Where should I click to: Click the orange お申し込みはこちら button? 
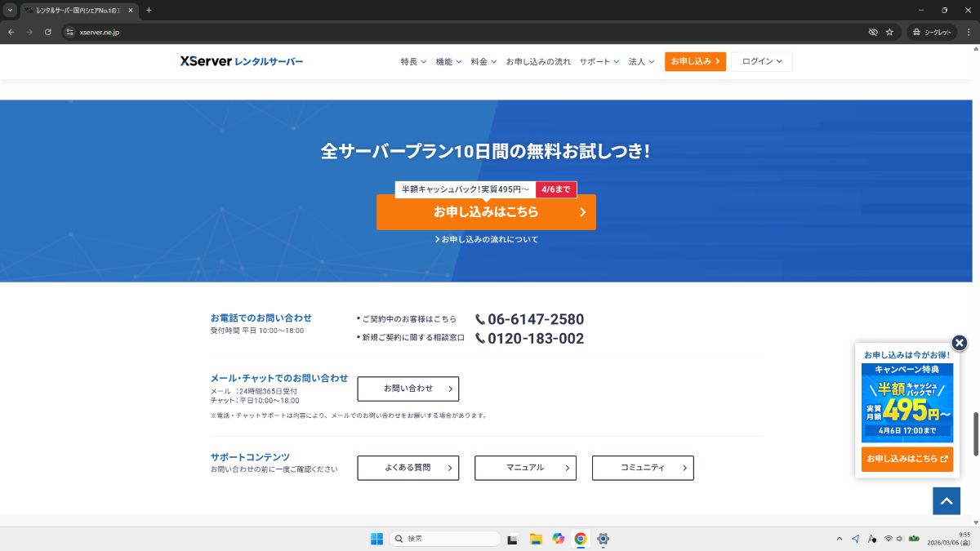tap(486, 212)
